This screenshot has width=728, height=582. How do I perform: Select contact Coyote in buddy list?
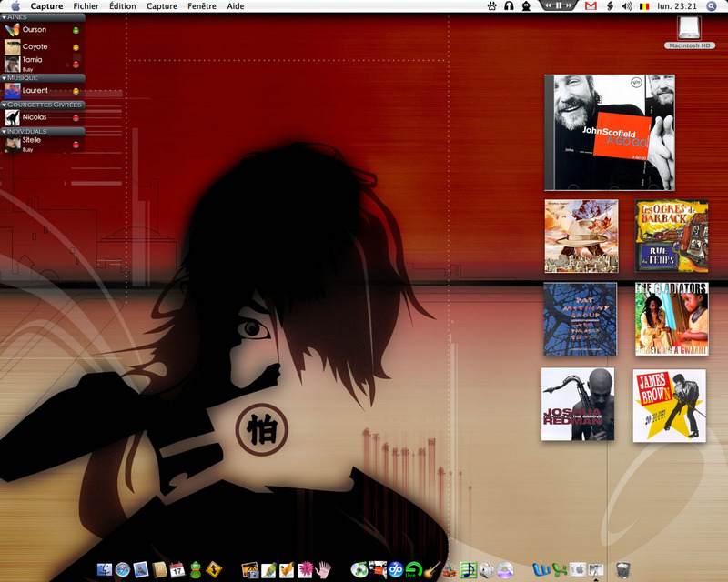pyautogui.click(x=42, y=47)
